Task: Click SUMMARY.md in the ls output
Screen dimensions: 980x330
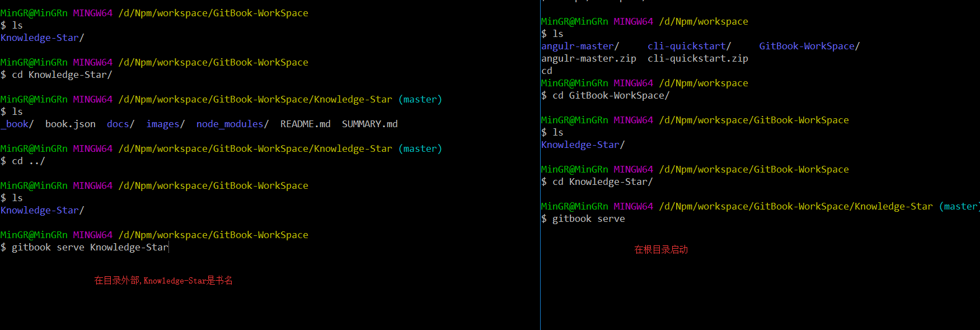Action: point(369,124)
